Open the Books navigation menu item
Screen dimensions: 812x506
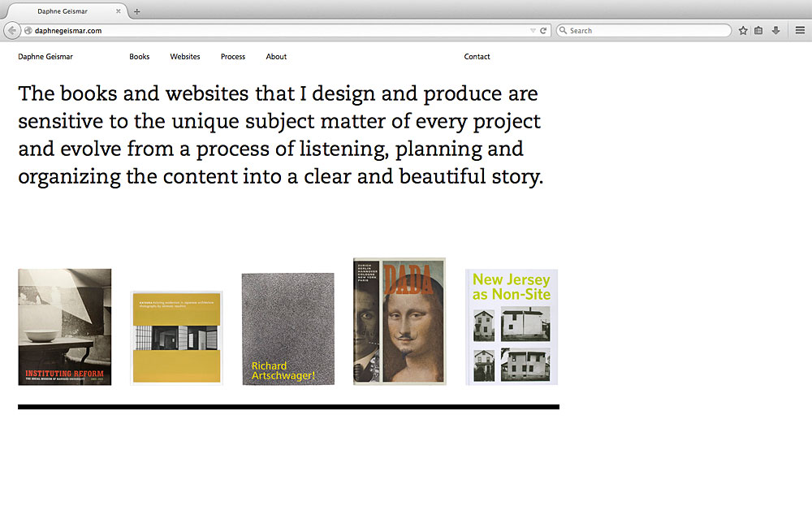point(140,57)
